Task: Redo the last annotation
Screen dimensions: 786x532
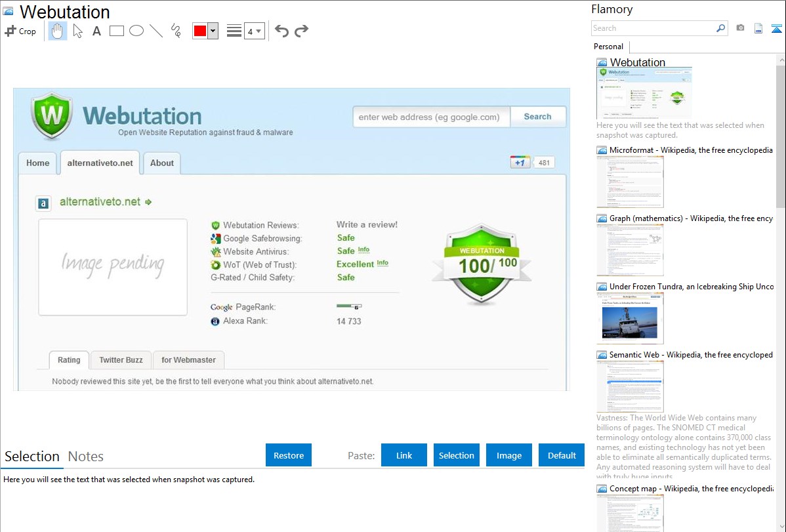Action: coord(301,31)
